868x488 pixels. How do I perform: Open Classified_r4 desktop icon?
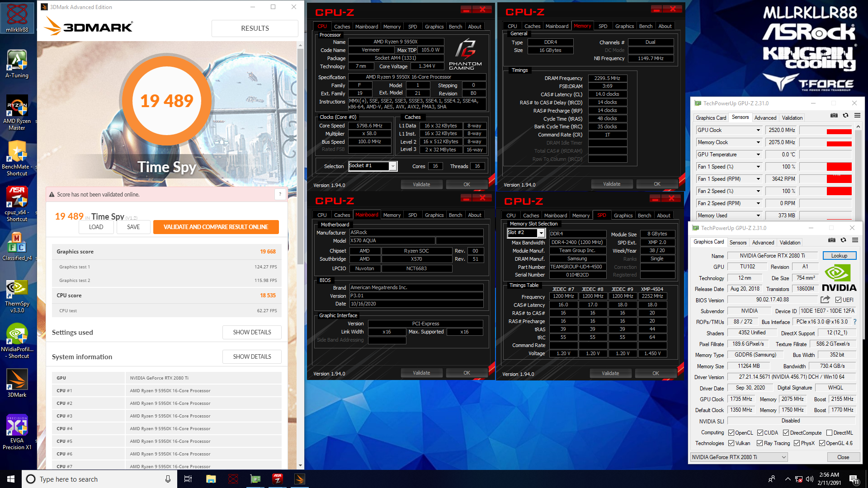click(x=17, y=246)
